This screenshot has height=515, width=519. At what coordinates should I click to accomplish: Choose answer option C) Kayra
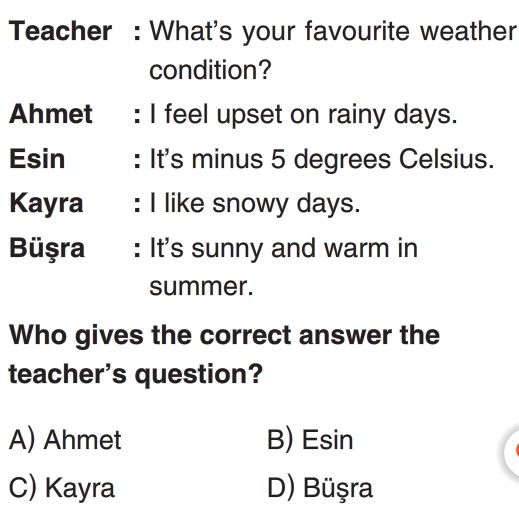coord(62,488)
